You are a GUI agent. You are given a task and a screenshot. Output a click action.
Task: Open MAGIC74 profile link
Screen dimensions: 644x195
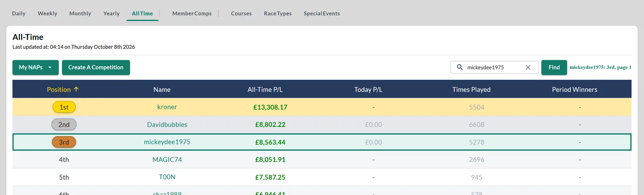coord(167,160)
